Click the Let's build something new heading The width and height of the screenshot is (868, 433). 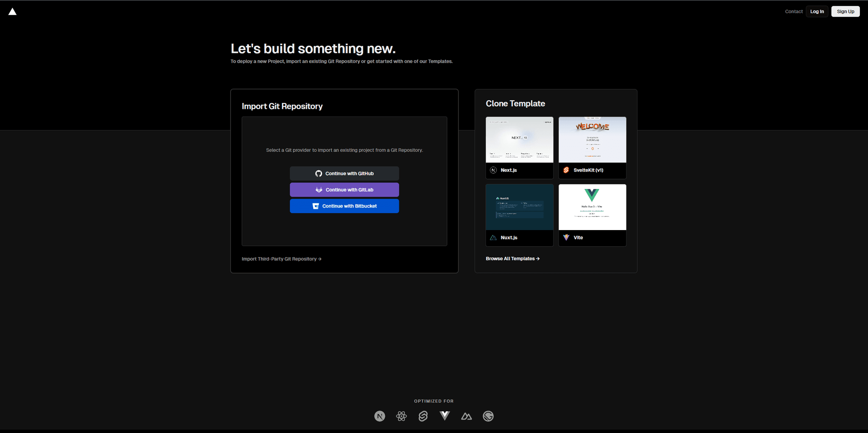(x=313, y=49)
